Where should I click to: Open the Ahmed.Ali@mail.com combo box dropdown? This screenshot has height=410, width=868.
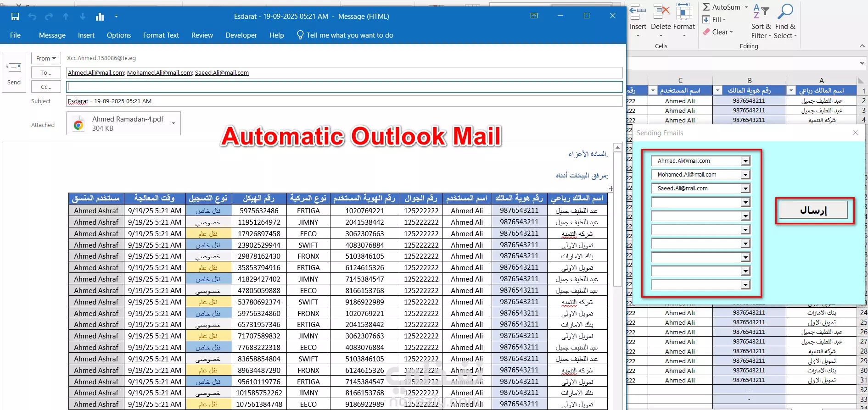point(745,161)
